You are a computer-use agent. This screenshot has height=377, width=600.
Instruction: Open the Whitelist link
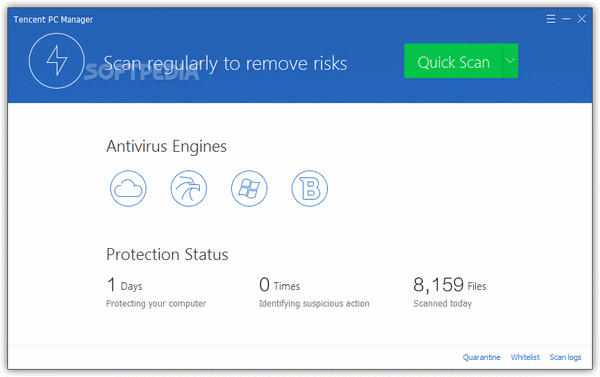(x=525, y=357)
